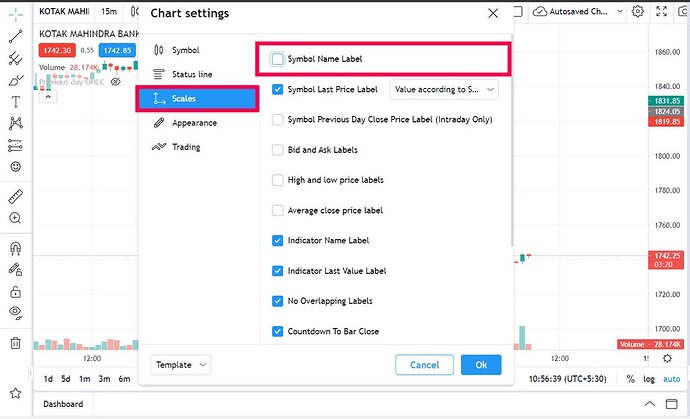Expand the Template dropdown
The width and height of the screenshot is (690, 419).
pyautogui.click(x=180, y=365)
